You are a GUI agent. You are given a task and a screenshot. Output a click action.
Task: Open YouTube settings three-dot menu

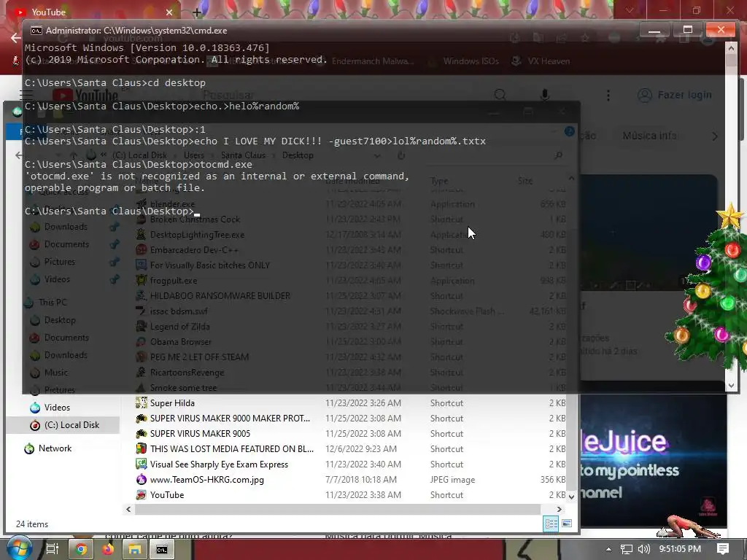(608, 96)
